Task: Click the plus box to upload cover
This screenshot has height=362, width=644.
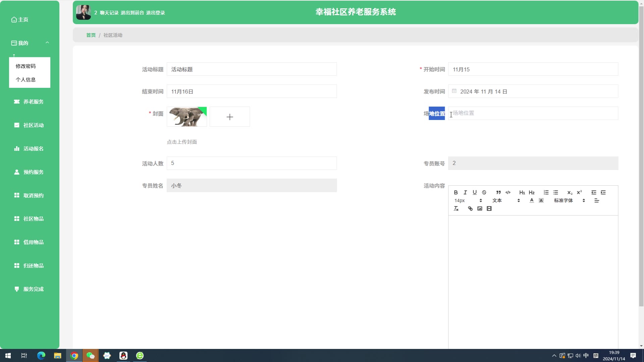Action: point(230,117)
